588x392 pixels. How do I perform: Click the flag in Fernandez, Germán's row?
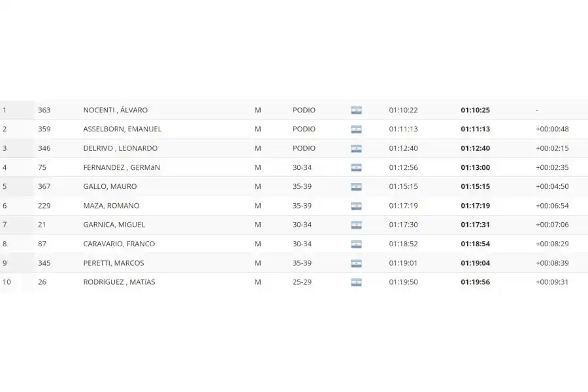356,168
